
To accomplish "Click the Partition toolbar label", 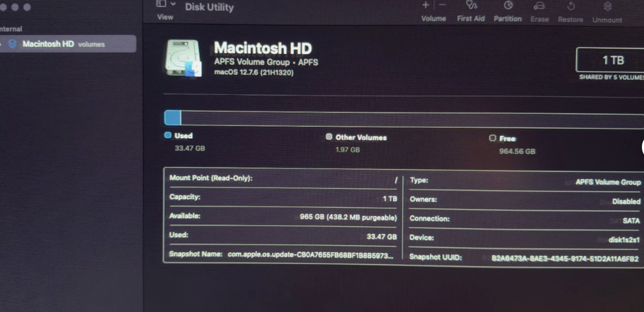I will (508, 19).
